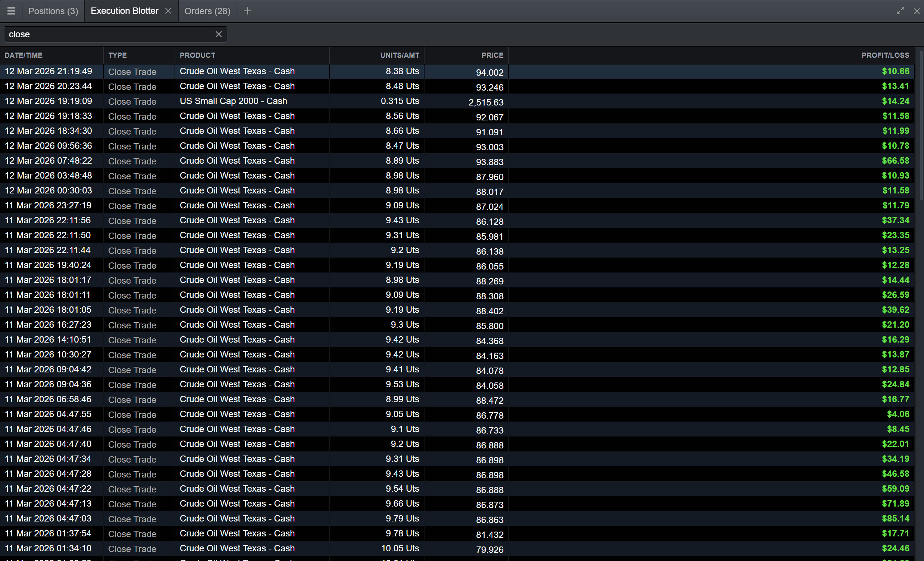The height and width of the screenshot is (561, 924).
Task: Clear the 'close' search filter
Action: (219, 34)
